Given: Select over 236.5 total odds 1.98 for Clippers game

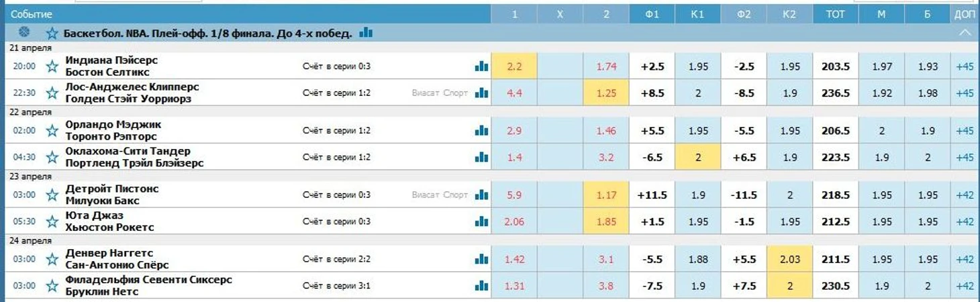Looking at the screenshot, I should click(x=928, y=93).
